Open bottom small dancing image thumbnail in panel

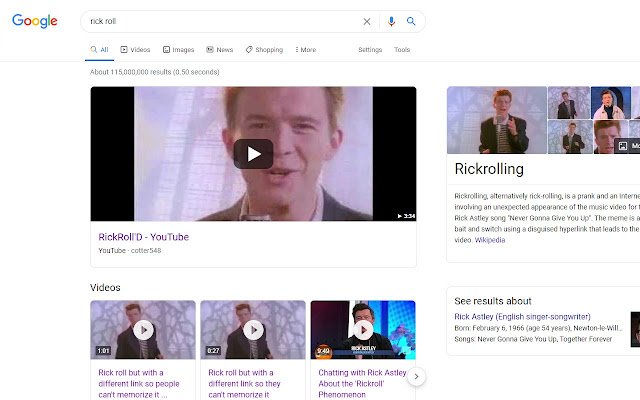pos(570,137)
